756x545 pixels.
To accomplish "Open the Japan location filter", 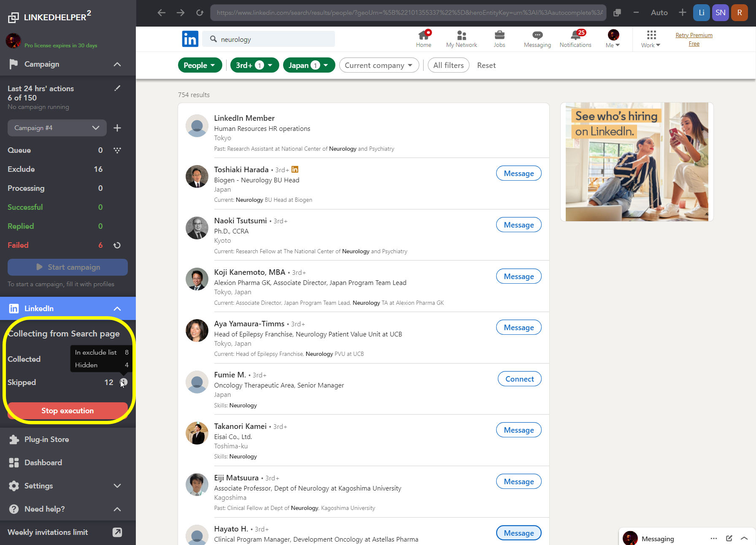I will point(309,65).
